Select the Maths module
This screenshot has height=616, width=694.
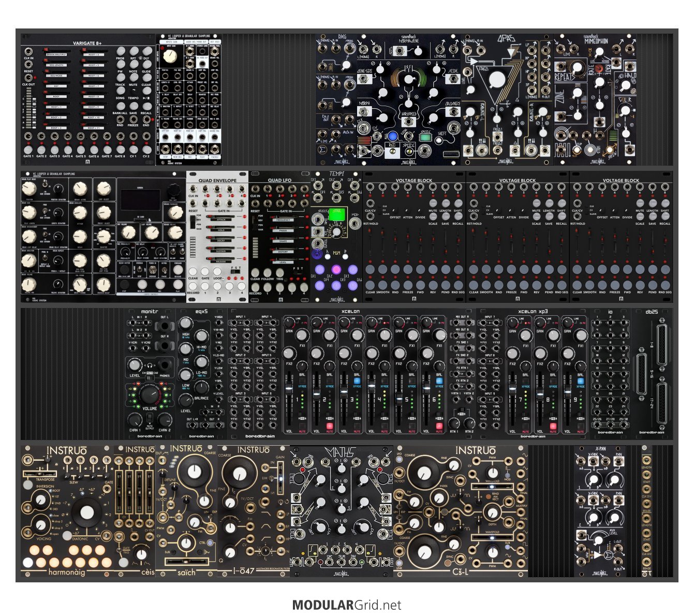coord(342,511)
